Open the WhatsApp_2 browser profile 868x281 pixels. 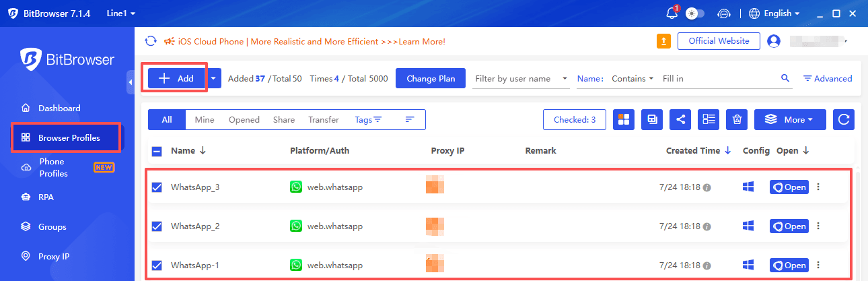[x=789, y=226]
